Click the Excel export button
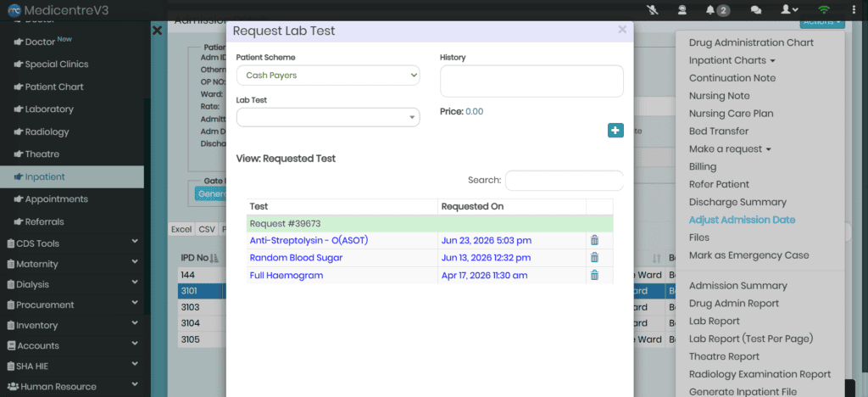 181,229
